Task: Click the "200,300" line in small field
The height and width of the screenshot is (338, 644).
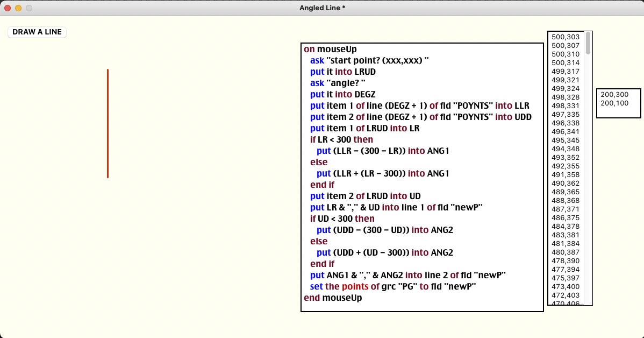Action: click(x=614, y=95)
